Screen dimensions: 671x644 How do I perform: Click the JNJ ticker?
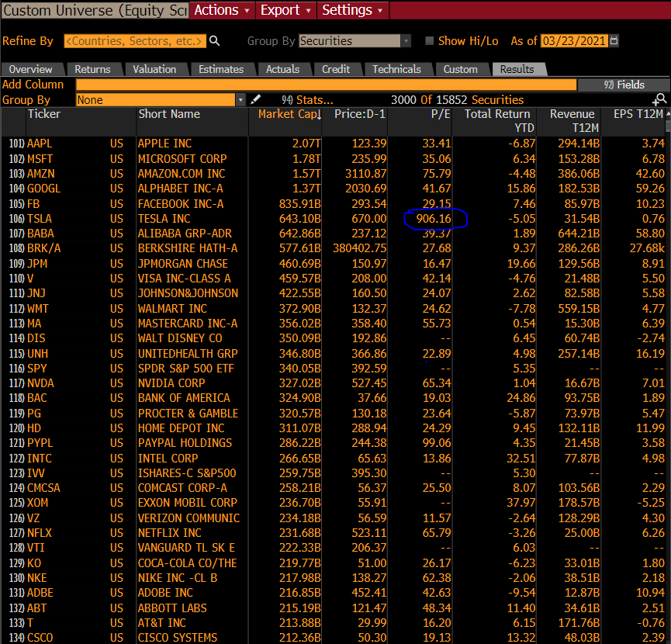[36, 293]
